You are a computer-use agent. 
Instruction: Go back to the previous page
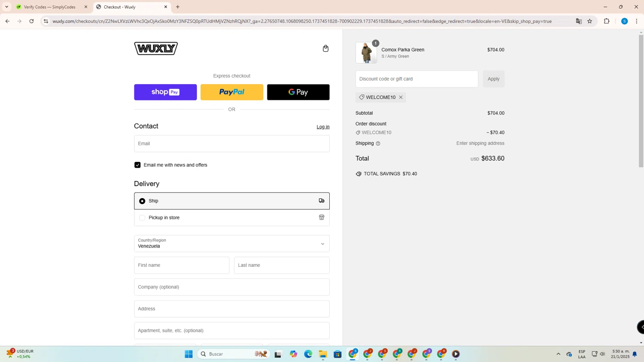tap(7, 21)
